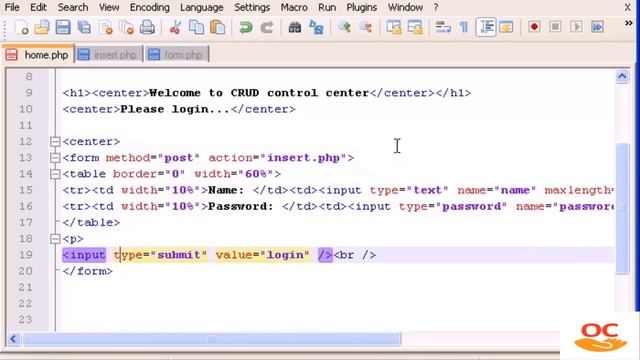Click the Playback macro icon

tap(576, 27)
